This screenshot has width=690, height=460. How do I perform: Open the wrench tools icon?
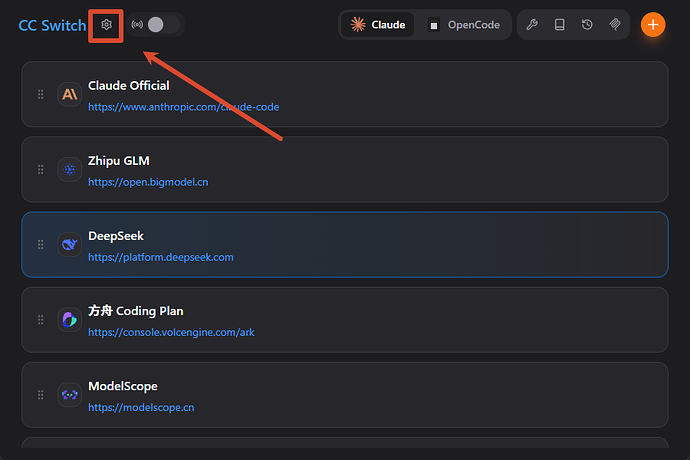[532, 25]
